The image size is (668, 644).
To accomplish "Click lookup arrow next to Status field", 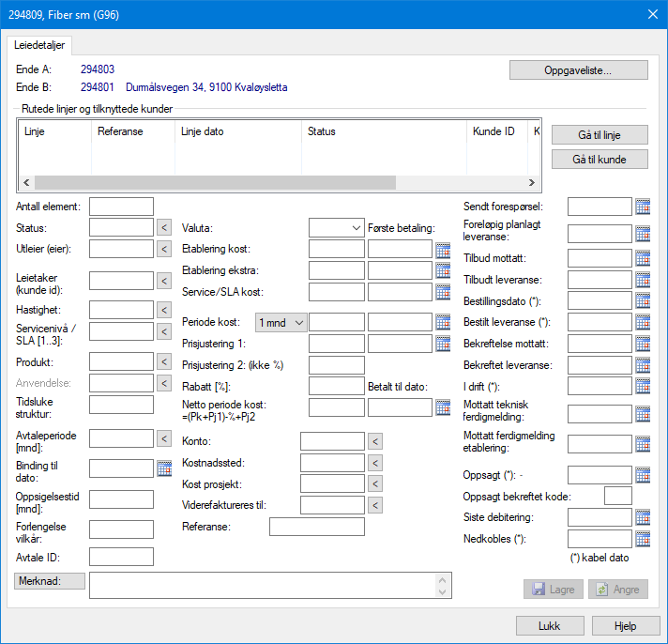I will click(x=164, y=227).
